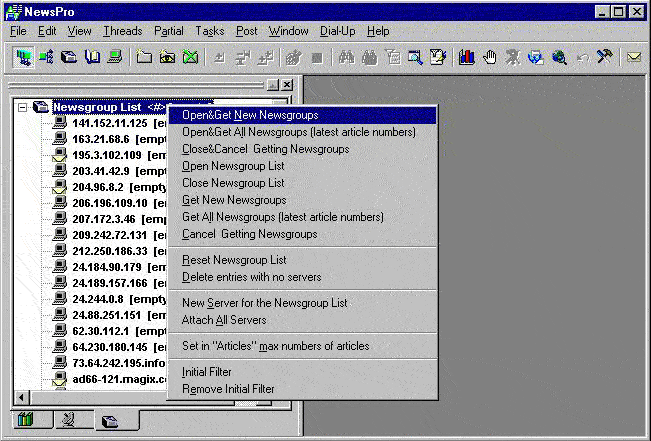651x441 pixels.
Task: Click the newsgroup box toolbar icon
Action: coord(69,57)
